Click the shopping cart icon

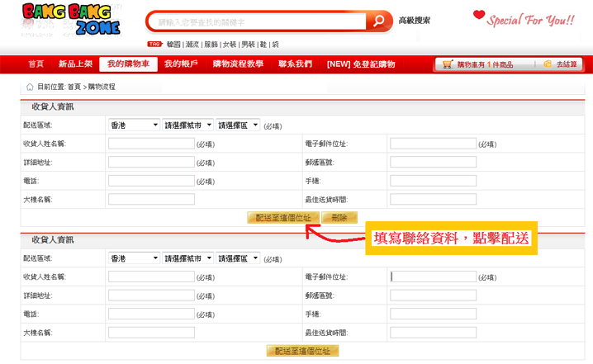[x=448, y=64]
